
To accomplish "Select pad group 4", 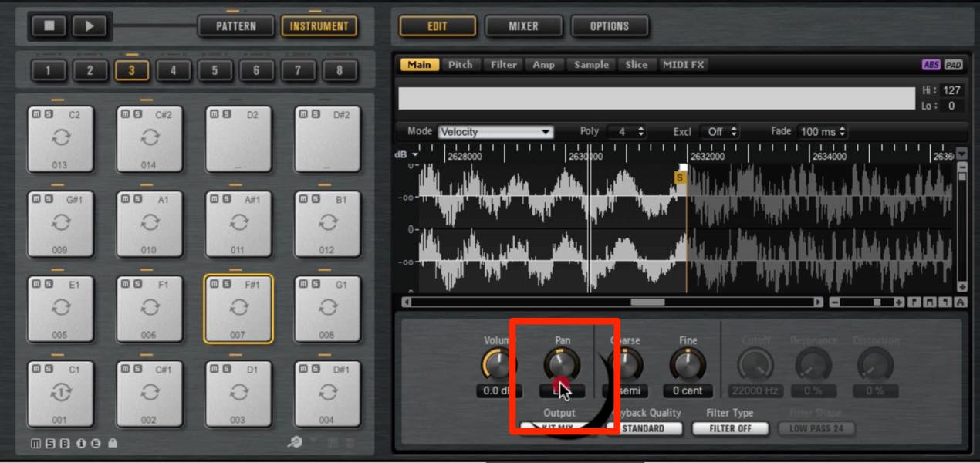I will [174, 71].
